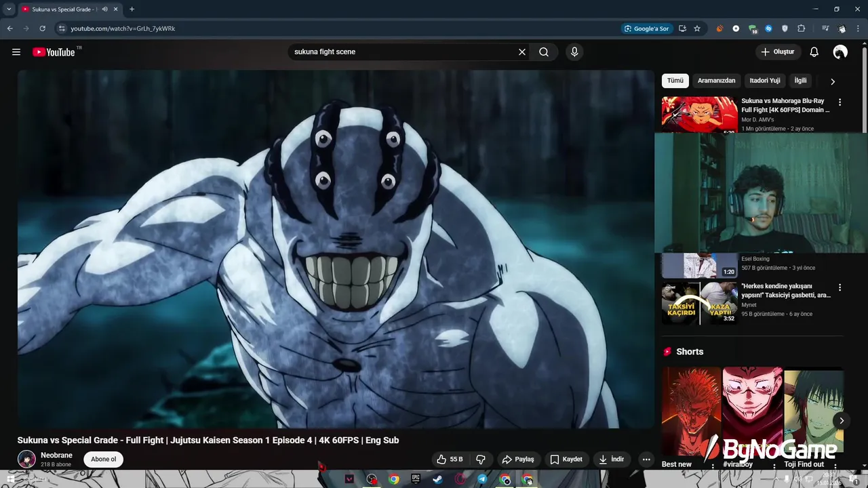This screenshot has width=868, height=488.
Task: Click the Mor D. AMV's channel text
Action: (757, 120)
